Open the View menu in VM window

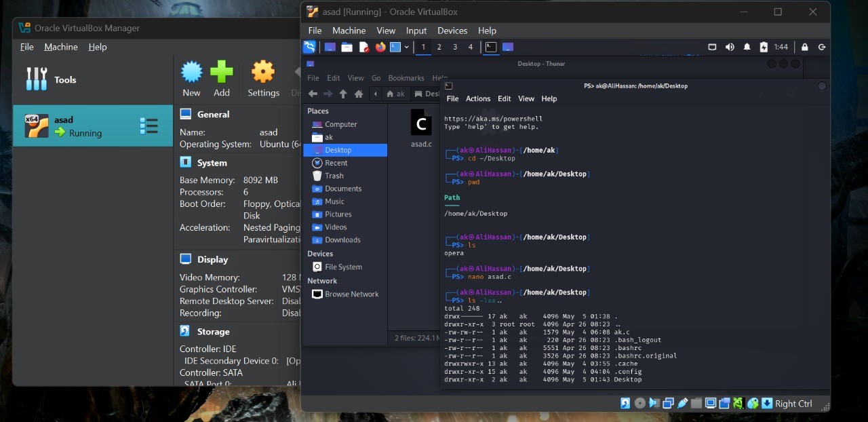pos(386,31)
